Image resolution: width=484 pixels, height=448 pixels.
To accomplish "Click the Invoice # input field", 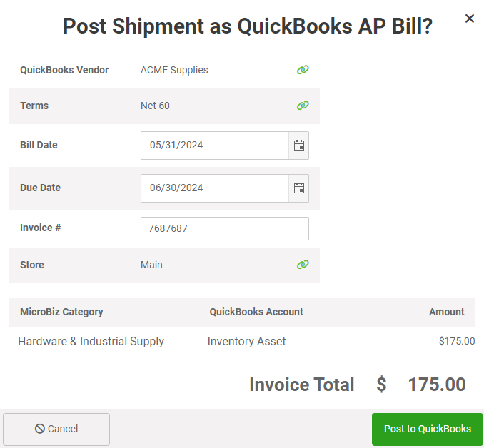I will 225,228.
